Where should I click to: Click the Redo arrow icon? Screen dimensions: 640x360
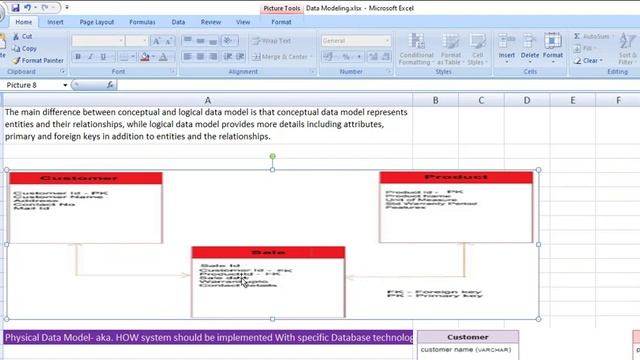tap(44, 7)
